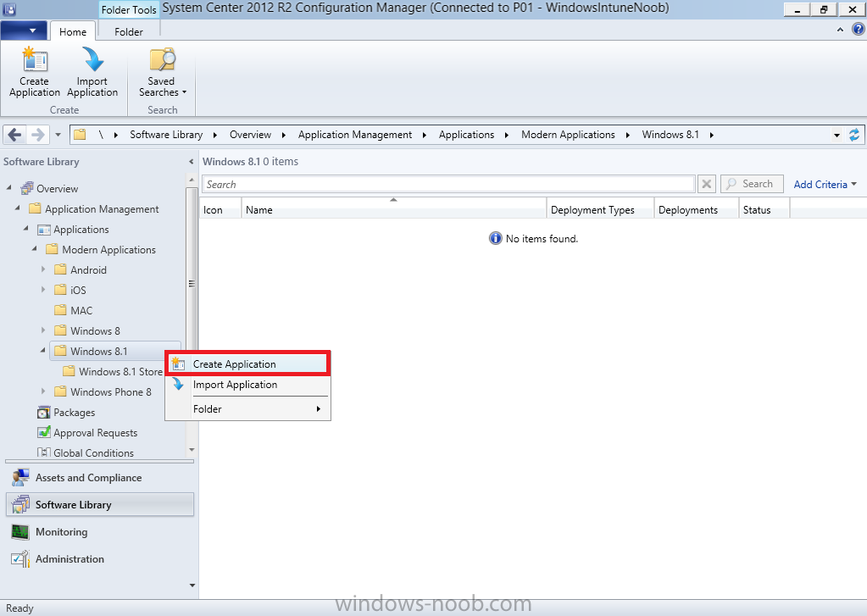Collapse the Application Management triangle
Image resolution: width=867 pixels, height=616 pixels.
[18, 208]
